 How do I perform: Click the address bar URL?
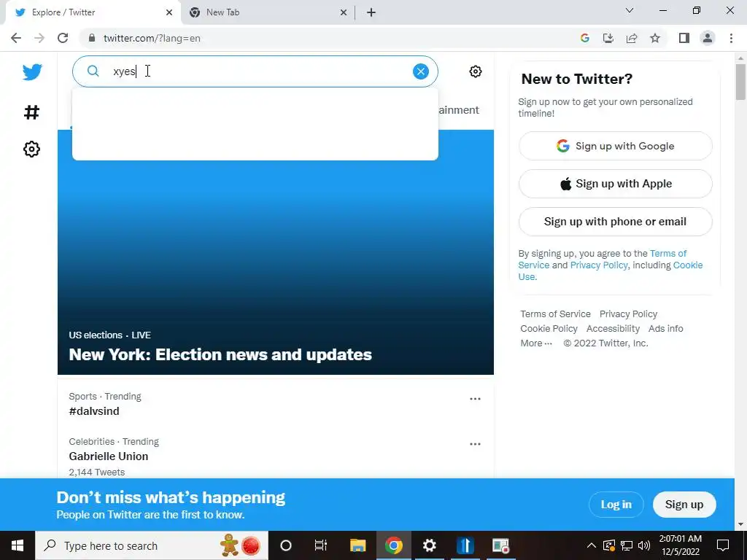(x=152, y=38)
